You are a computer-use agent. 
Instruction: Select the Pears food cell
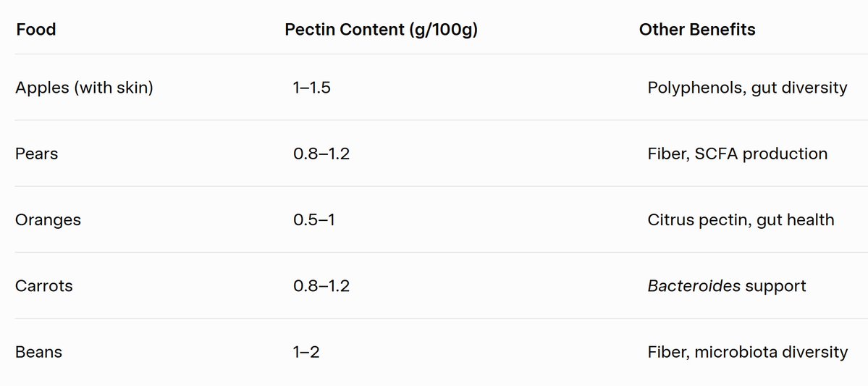pos(36,154)
